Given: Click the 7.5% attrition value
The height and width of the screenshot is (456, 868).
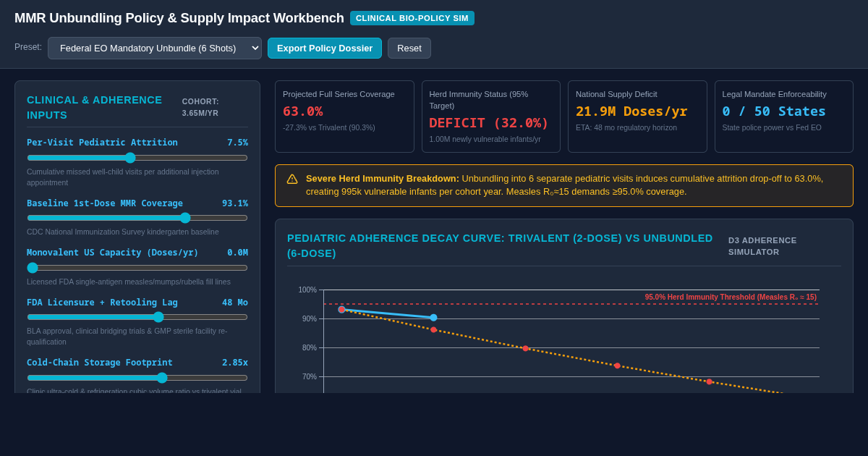Looking at the screenshot, I should click(x=237, y=143).
